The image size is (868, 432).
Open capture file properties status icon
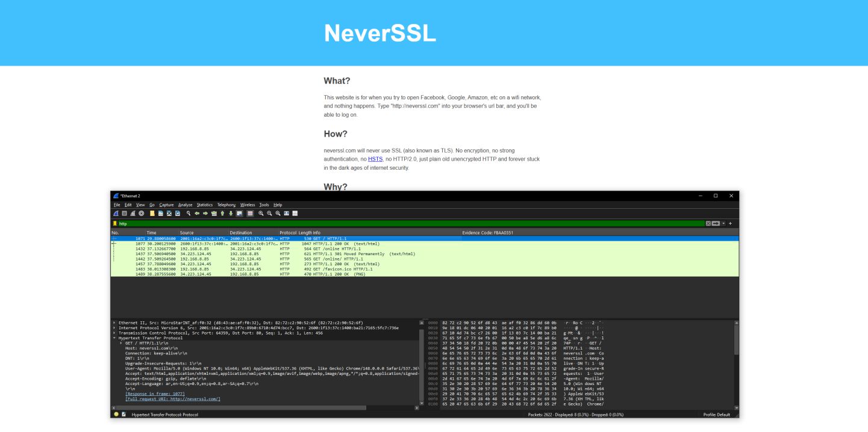[x=123, y=414]
